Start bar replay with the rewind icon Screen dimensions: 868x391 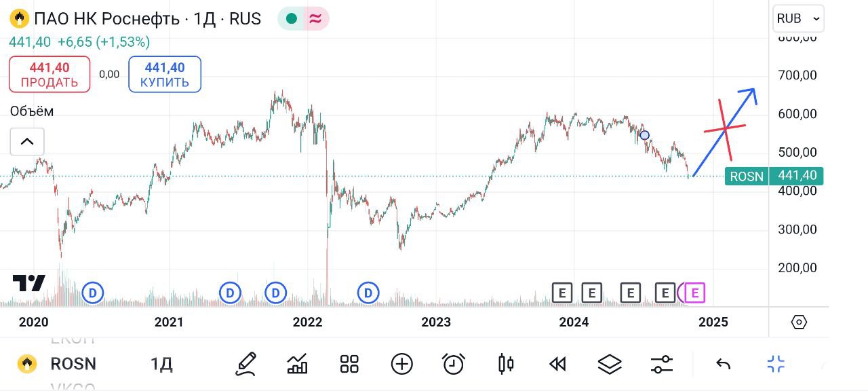tap(557, 365)
